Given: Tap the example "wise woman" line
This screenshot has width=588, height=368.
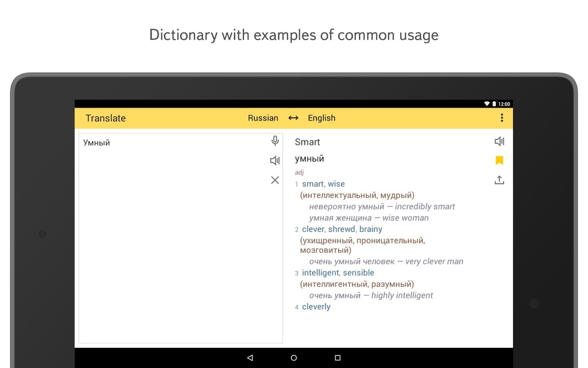Looking at the screenshot, I should tap(369, 218).
